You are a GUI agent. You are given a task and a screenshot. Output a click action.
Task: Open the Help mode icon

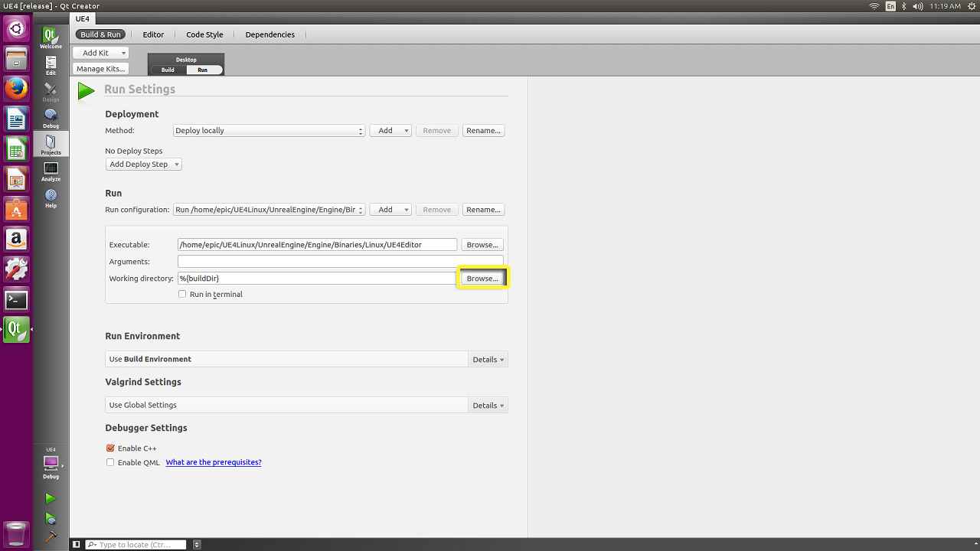tap(51, 198)
